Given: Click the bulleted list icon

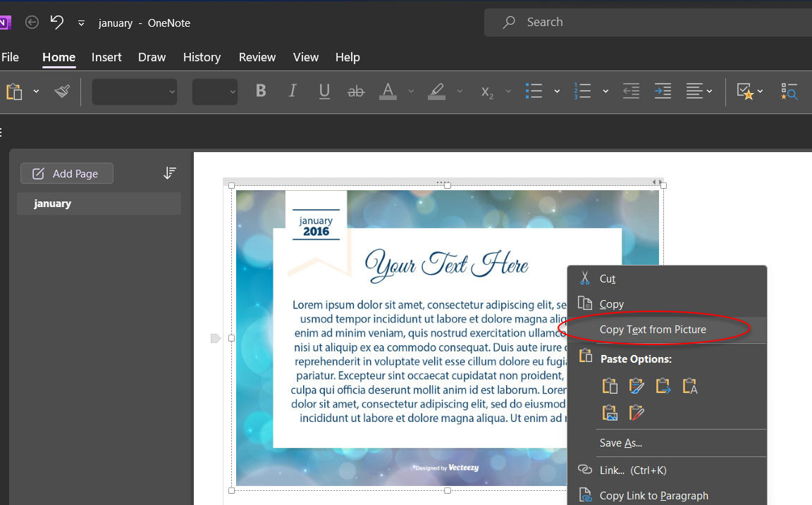Looking at the screenshot, I should pyautogui.click(x=534, y=92).
